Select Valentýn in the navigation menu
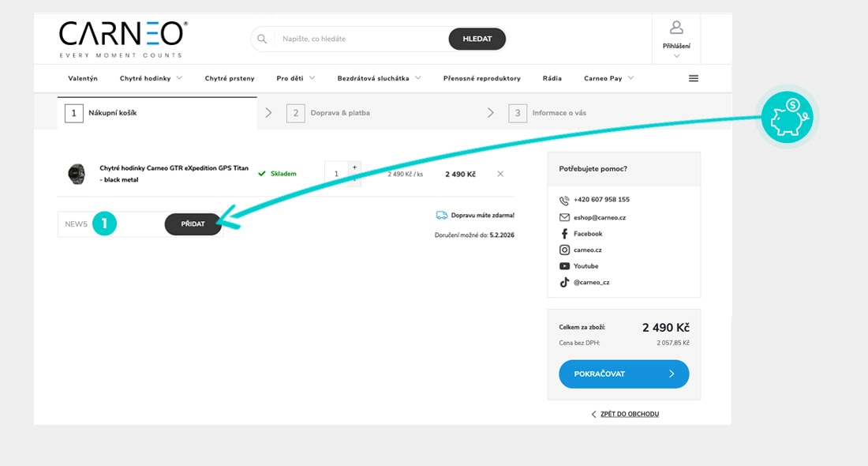 coord(84,77)
